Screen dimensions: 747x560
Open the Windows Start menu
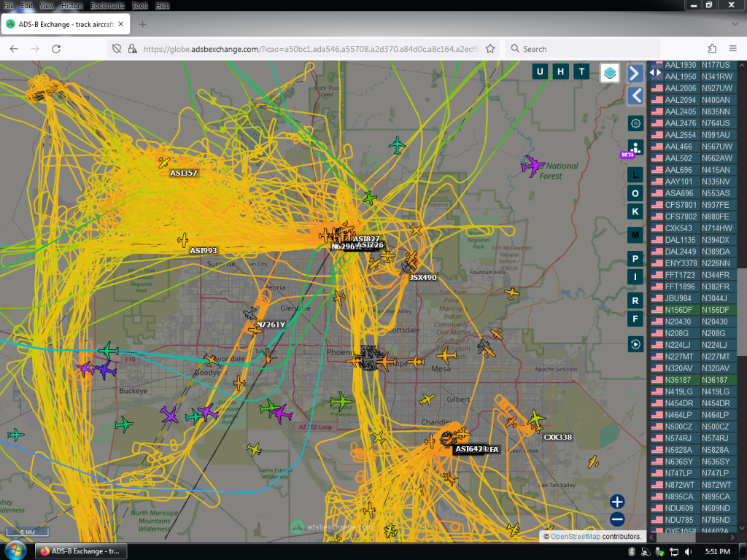[x=15, y=551]
